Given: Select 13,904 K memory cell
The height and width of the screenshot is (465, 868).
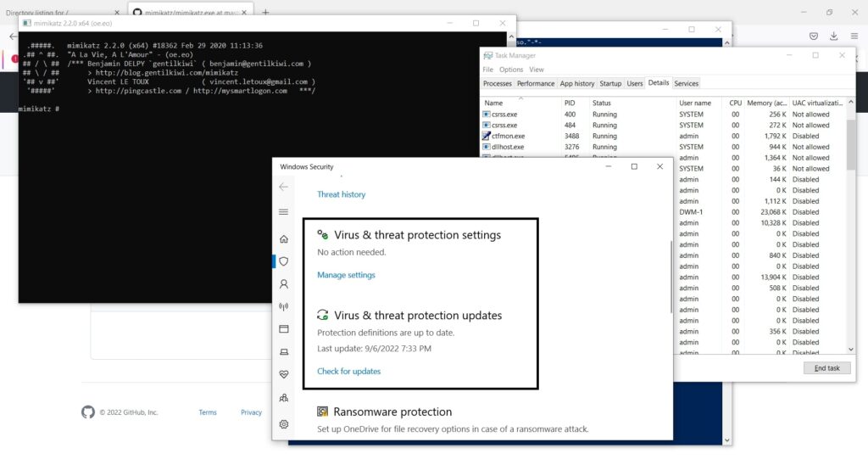Looking at the screenshot, I should tap(773, 277).
